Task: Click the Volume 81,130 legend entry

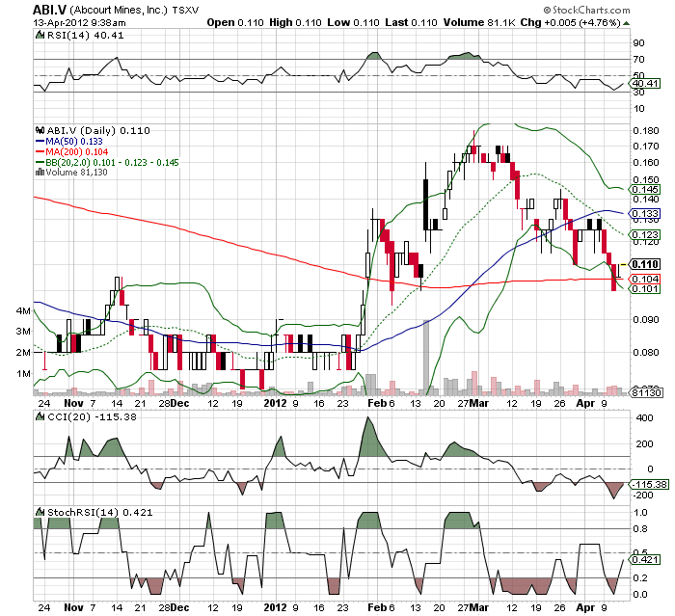Action: pos(71,173)
